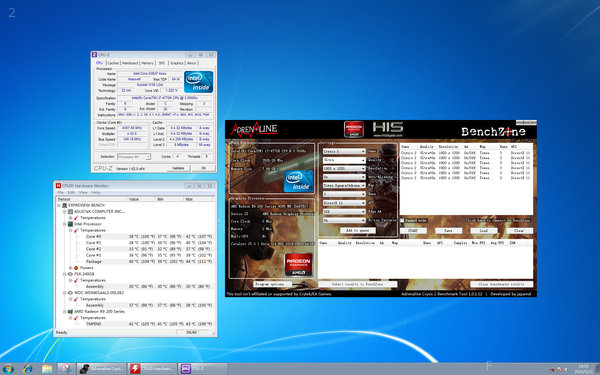
Task: Click the BenchZone logo
Action: click(493, 132)
